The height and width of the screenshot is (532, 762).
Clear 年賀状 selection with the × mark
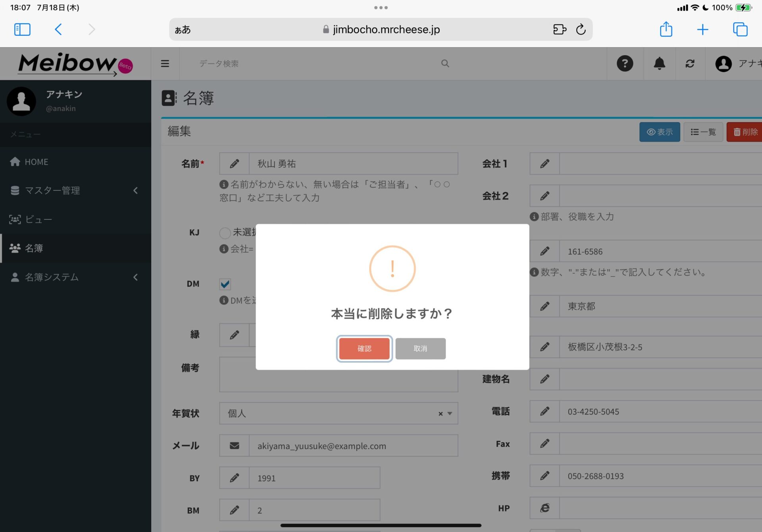(441, 413)
